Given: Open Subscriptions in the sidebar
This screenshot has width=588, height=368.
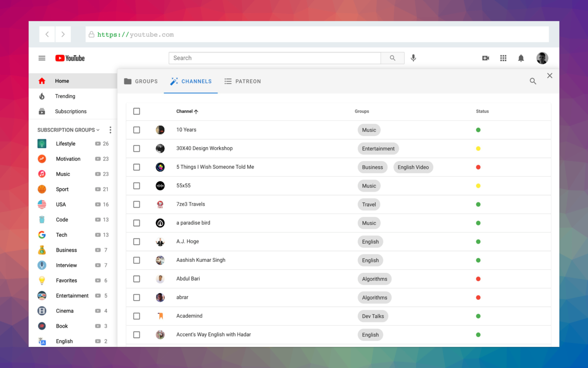Looking at the screenshot, I should (x=73, y=111).
